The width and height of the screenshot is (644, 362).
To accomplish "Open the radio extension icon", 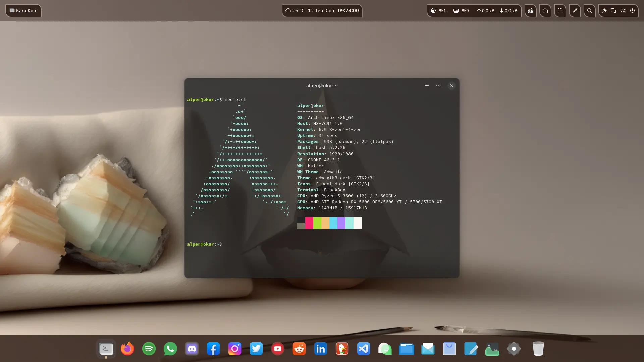I will (531, 11).
